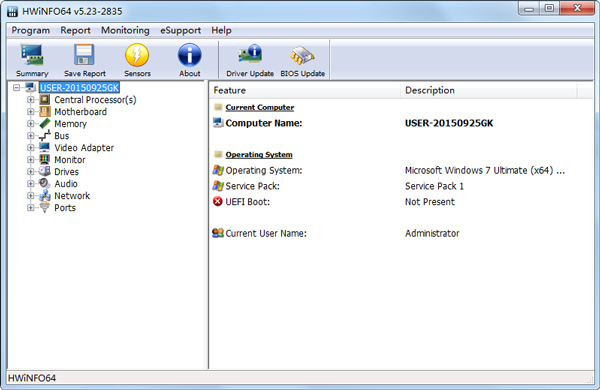
Task: Minimize the HWiNFO64 window
Action: pos(529,8)
